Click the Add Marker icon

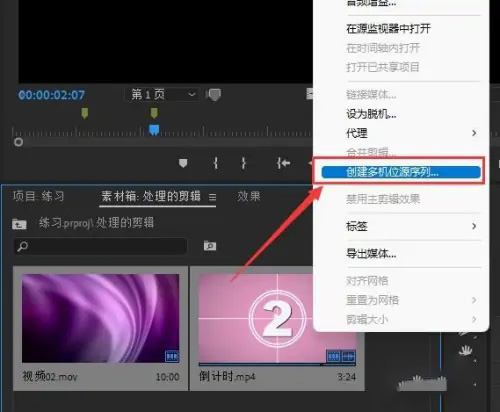pyautogui.click(x=183, y=163)
